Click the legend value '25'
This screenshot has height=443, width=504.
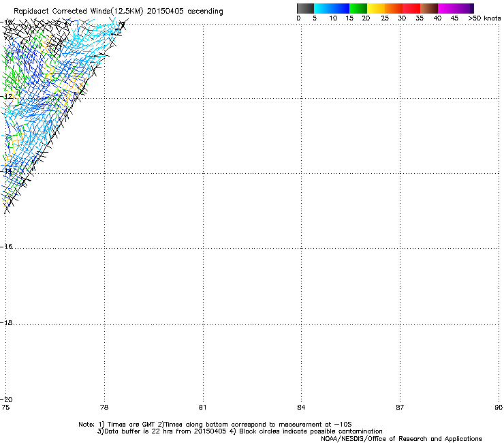(385, 18)
